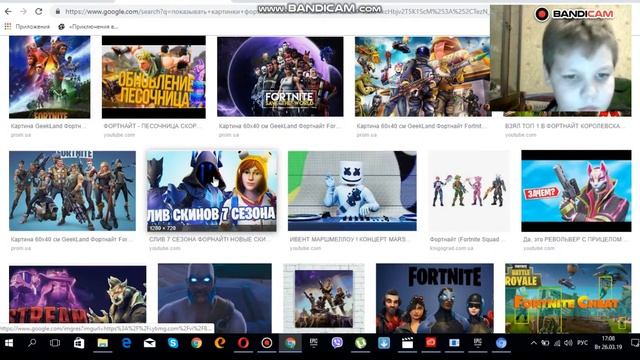Click caption 'СЛИВ 7 СЕЗОНА ФОРНАЙТ! НОВЫЕ СКИ...'

[x=207, y=239]
